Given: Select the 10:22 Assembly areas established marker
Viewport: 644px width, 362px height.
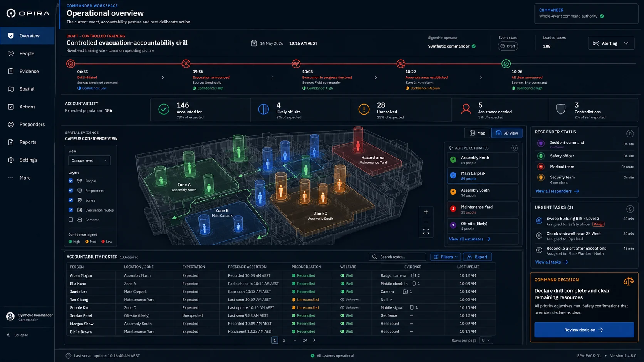Looking at the screenshot, I should 401,64.
